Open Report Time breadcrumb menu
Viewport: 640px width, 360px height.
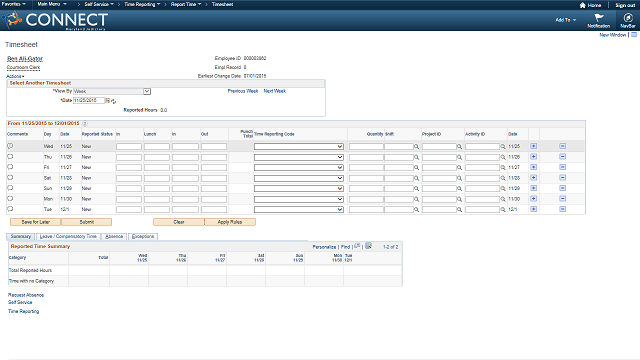click(186, 4)
